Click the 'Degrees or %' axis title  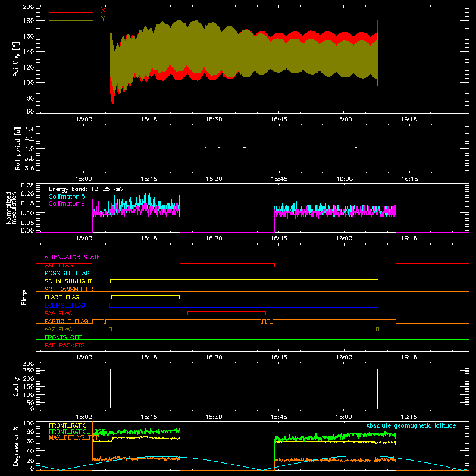point(16,446)
